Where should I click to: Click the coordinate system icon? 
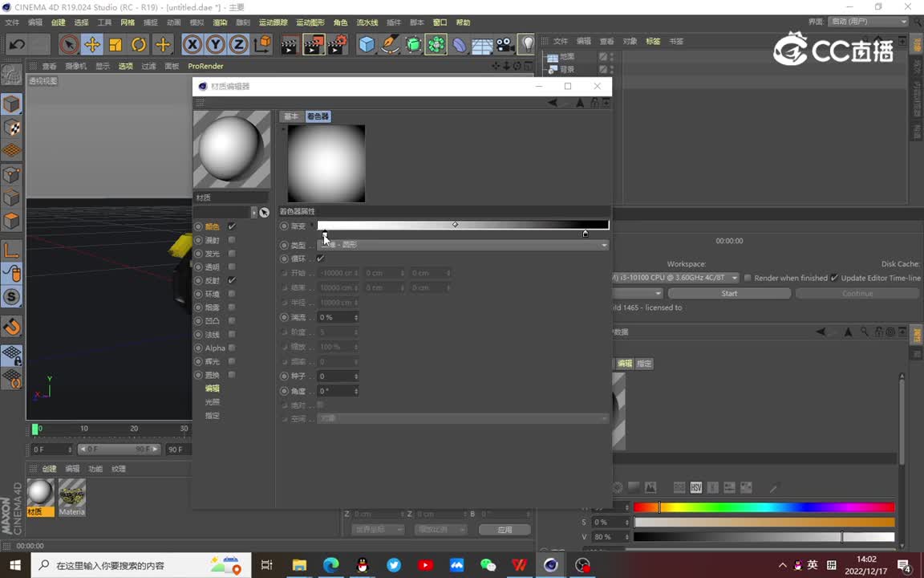tap(263, 44)
